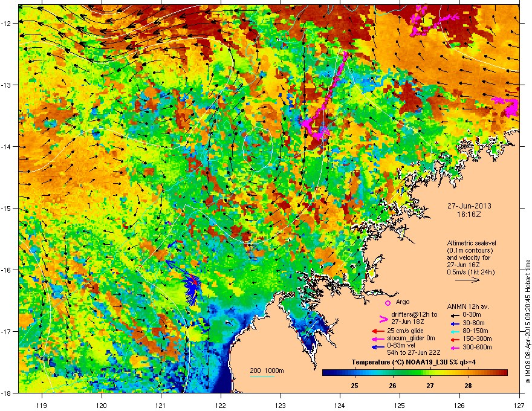Select the red 25 cm/s glide arrow

click(378, 331)
